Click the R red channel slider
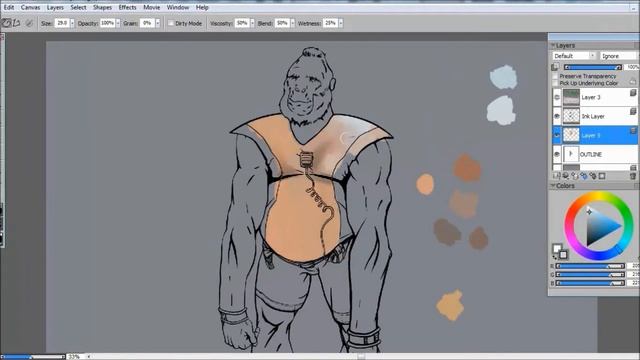This screenshot has height=360, width=640. coord(590,266)
